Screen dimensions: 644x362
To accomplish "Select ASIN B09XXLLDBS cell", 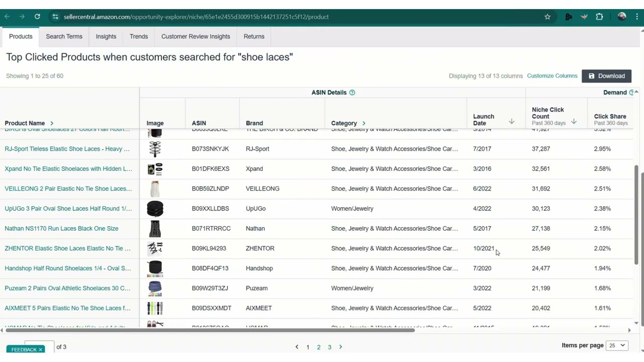I will click(x=210, y=209).
